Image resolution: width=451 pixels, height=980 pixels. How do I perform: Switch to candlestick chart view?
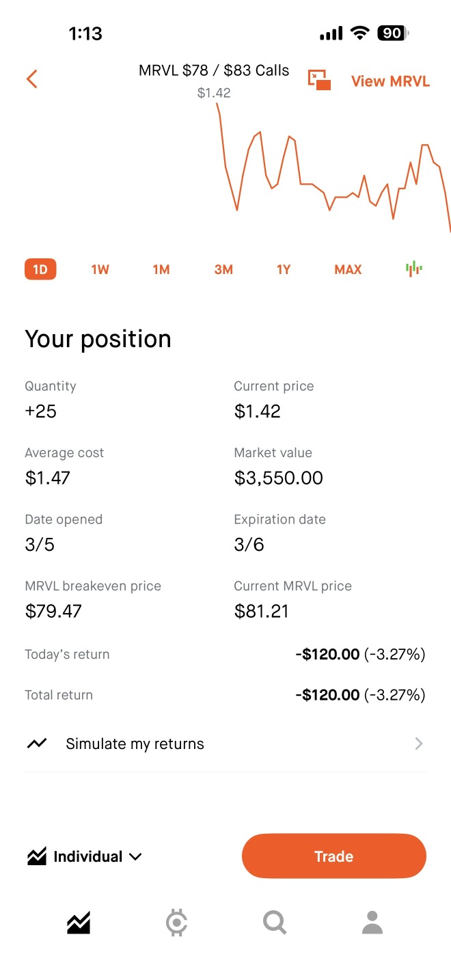(x=413, y=269)
